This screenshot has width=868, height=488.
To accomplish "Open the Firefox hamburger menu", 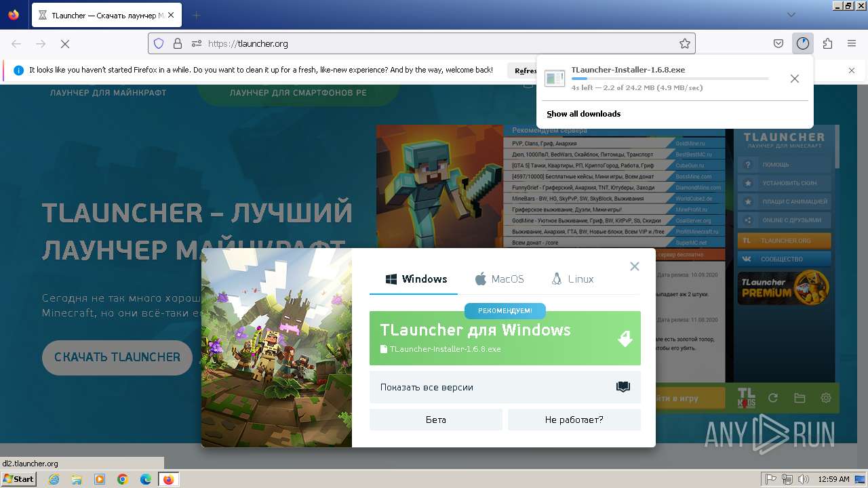I will pos(852,43).
